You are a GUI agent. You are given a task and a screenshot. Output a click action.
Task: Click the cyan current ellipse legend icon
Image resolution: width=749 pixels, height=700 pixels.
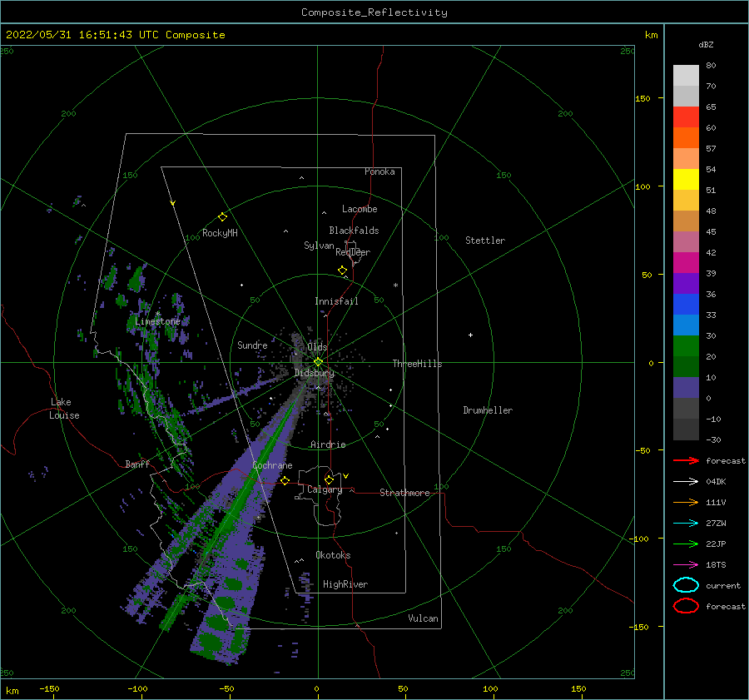pos(686,585)
